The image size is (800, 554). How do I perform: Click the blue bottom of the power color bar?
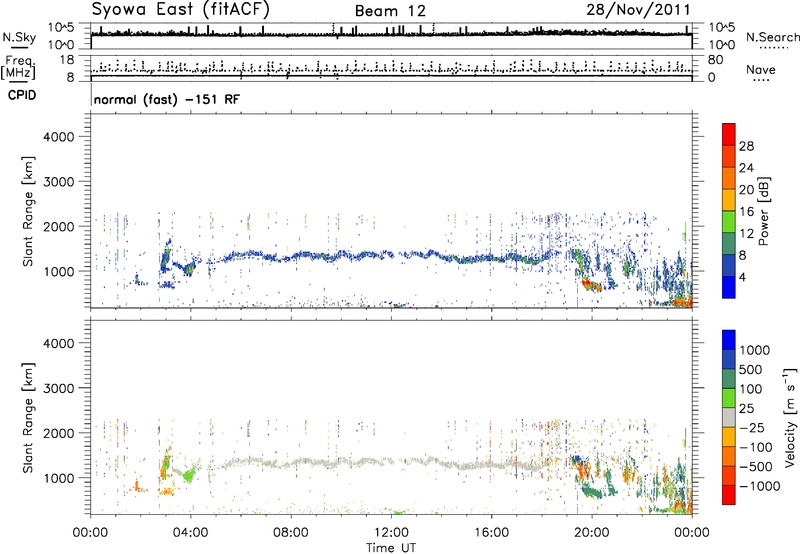point(729,287)
